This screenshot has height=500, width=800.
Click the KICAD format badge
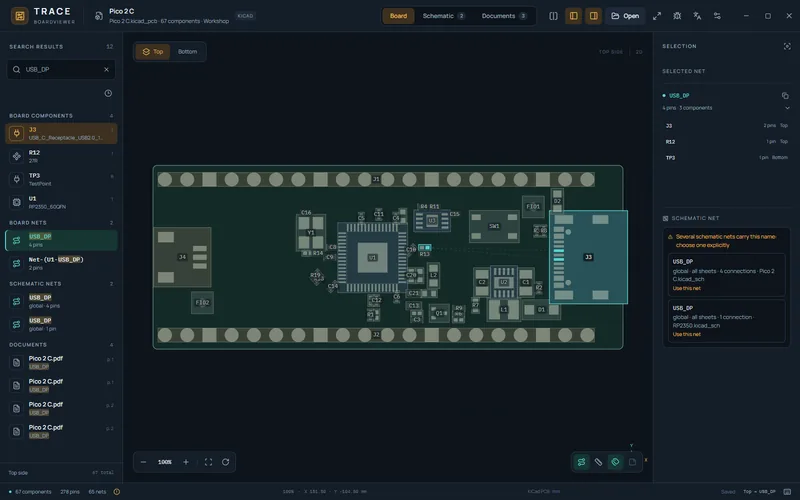tap(245, 16)
